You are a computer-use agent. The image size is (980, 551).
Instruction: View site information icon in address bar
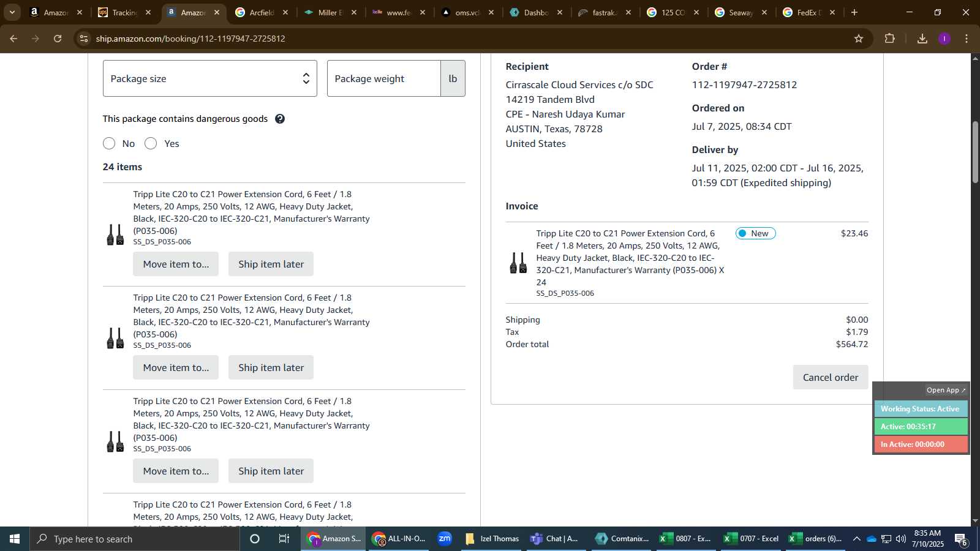pyautogui.click(x=84, y=39)
